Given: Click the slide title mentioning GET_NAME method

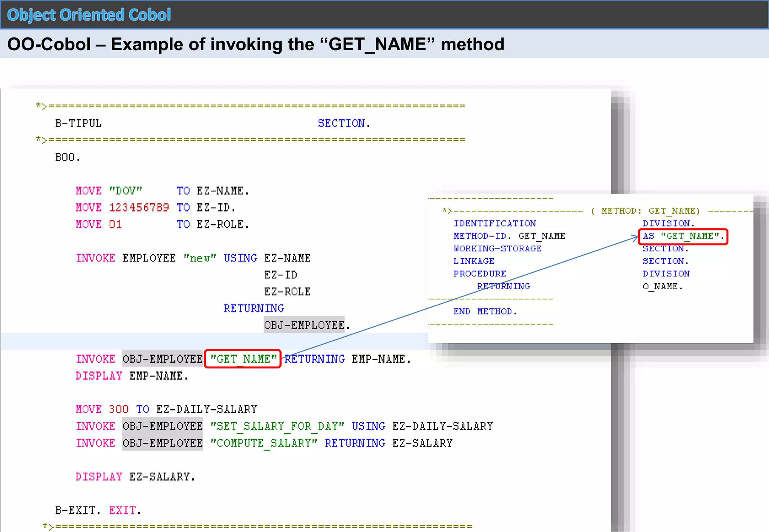Looking at the screenshot, I should (256, 44).
